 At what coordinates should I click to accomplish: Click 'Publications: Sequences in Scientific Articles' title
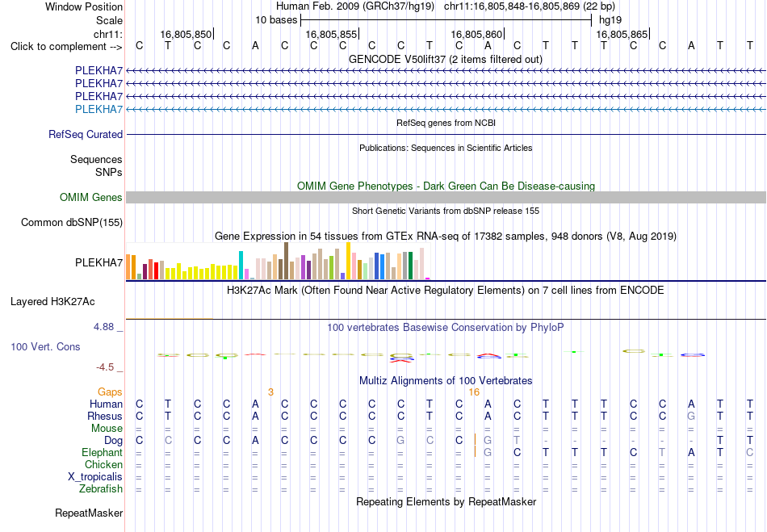[x=446, y=148]
